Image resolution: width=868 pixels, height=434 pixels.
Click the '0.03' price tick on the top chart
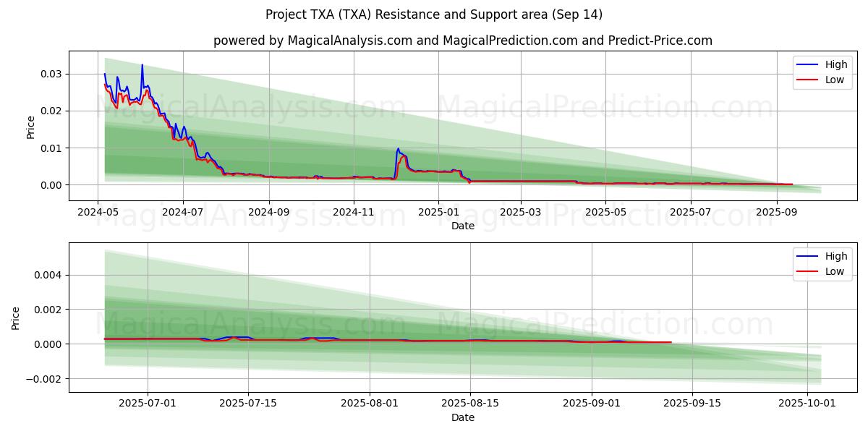pos(52,74)
